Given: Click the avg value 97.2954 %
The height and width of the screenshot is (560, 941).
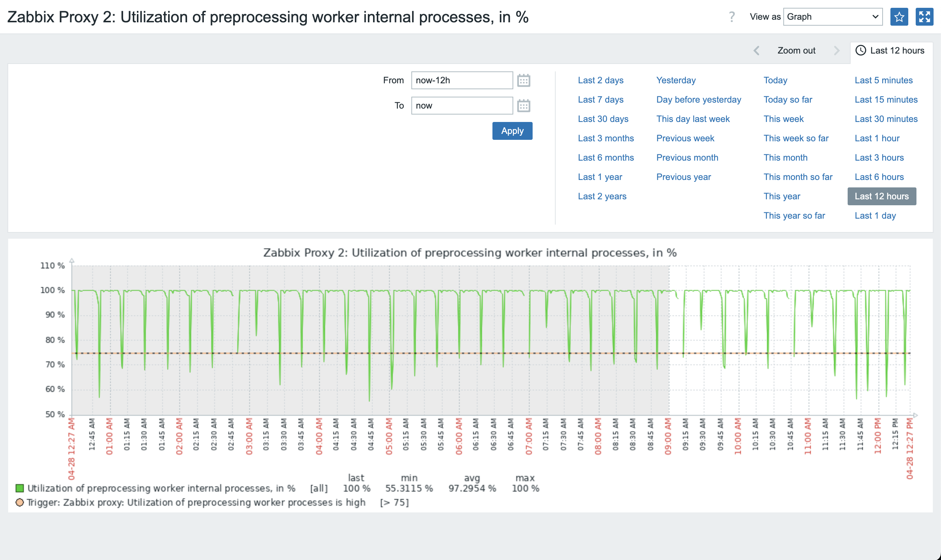Looking at the screenshot, I should 472,488.
